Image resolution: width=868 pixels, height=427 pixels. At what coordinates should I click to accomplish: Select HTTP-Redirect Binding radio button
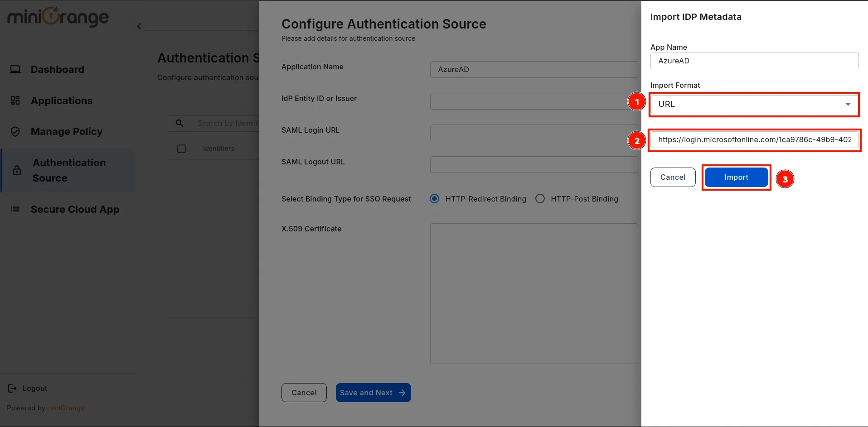tap(434, 199)
